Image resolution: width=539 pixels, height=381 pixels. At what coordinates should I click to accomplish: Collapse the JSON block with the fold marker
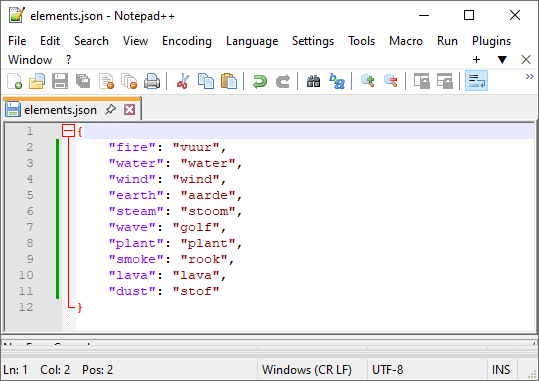pyautogui.click(x=68, y=131)
